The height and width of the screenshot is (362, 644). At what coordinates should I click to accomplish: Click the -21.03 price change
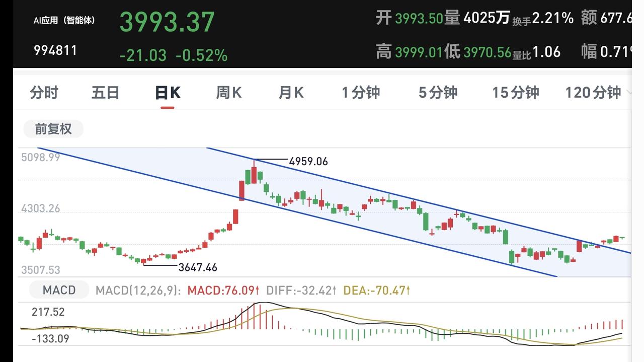[x=143, y=55]
